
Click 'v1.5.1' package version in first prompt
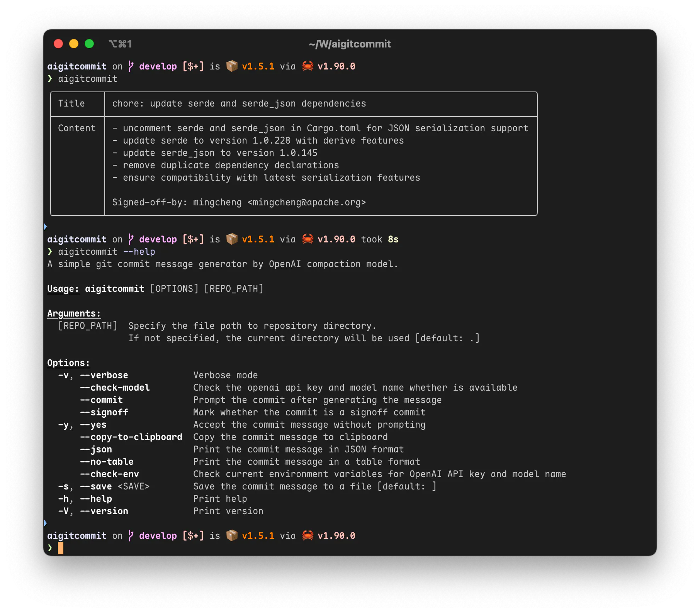258,66
